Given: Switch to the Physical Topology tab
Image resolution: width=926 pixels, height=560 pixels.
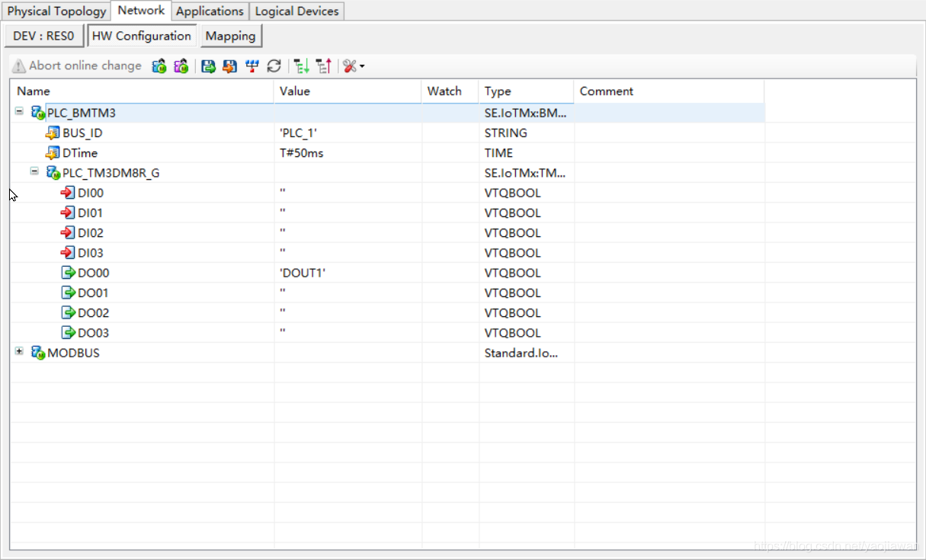Looking at the screenshot, I should tap(56, 11).
